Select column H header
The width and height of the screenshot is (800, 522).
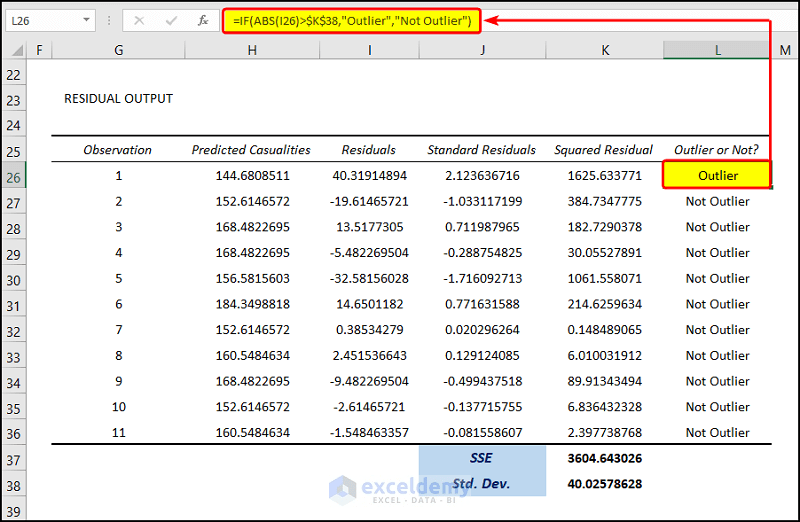tap(252, 50)
